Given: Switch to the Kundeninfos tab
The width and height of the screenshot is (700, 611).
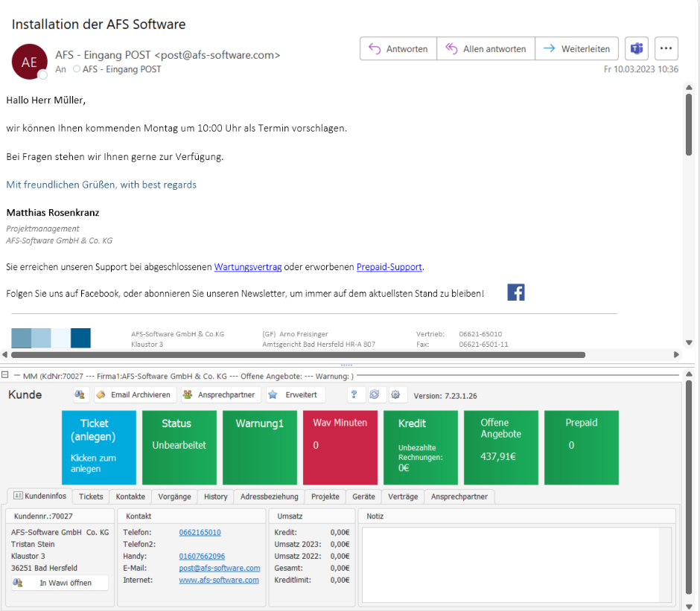Looking at the screenshot, I should 39,496.
